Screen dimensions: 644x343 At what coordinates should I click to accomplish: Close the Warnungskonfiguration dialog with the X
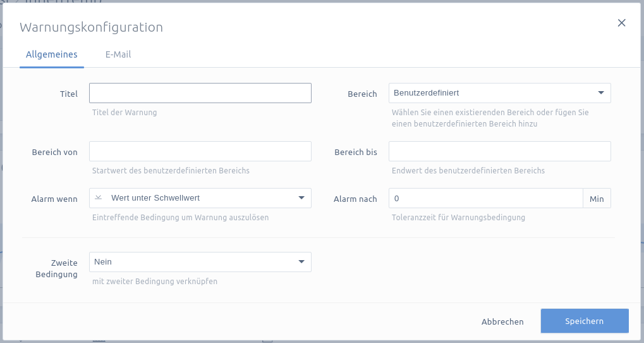click(x=621, y=23)
